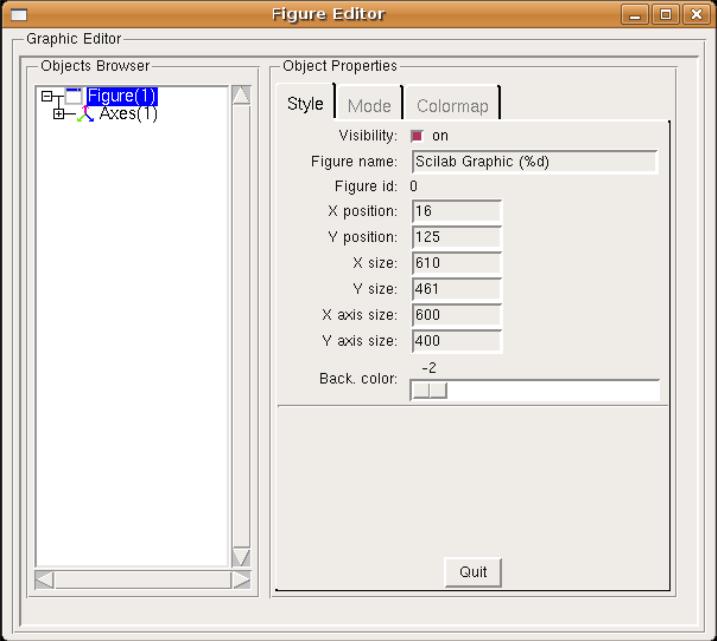Click the Figure id value 0
The image size is (717, 641).
click(x=413, y=186)
